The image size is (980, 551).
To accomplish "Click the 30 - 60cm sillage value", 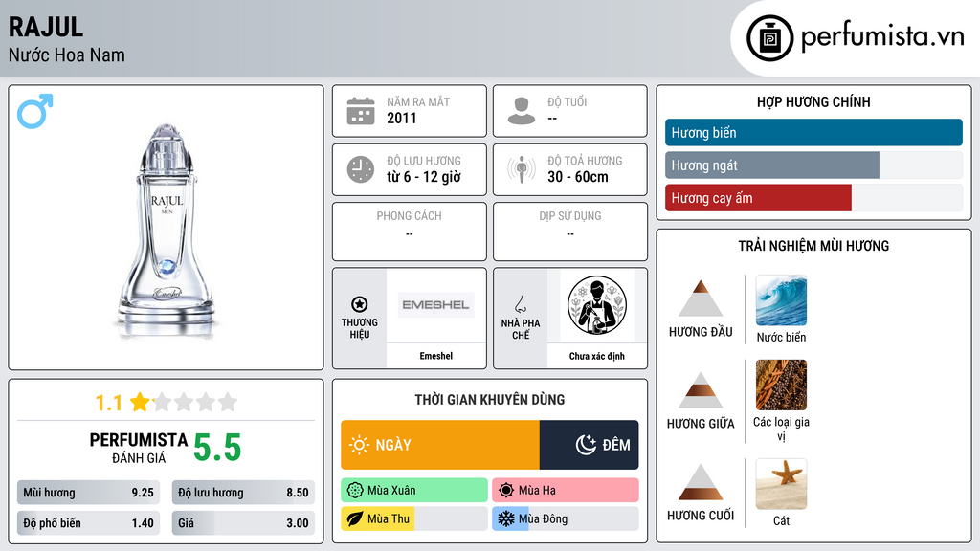I will point(578,177).
